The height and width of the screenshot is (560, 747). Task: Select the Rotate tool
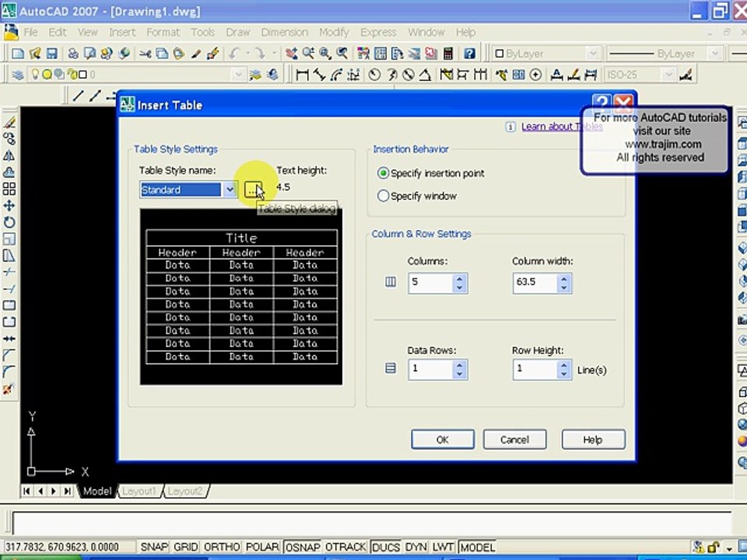pos(9,222)
